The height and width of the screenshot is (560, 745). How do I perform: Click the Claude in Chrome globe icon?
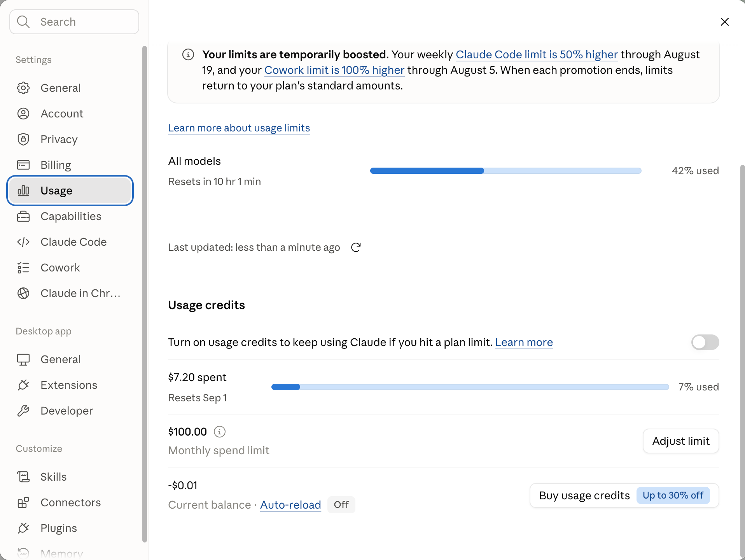pos(23,293)
